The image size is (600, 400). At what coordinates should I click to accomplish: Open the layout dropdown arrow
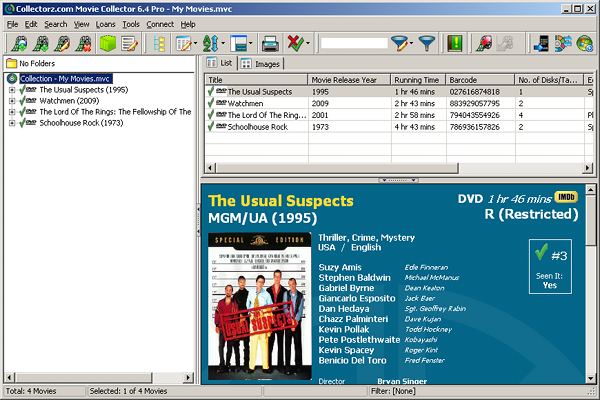click(251, 44)
